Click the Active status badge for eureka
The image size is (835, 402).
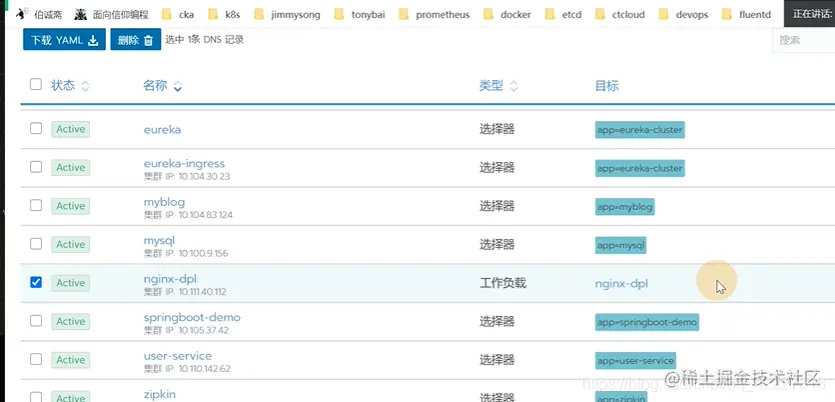click(x=70, y=129)
